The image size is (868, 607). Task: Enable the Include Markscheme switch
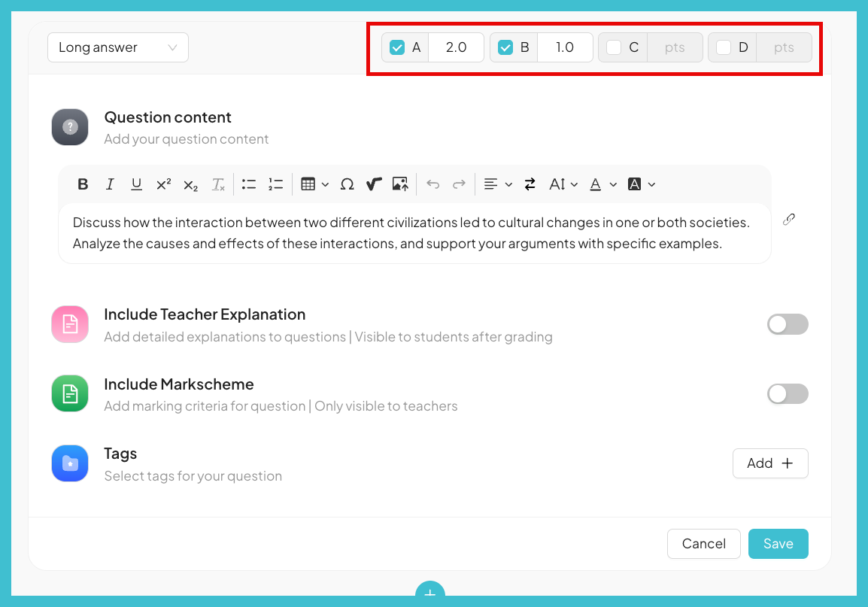coord(788,394)
